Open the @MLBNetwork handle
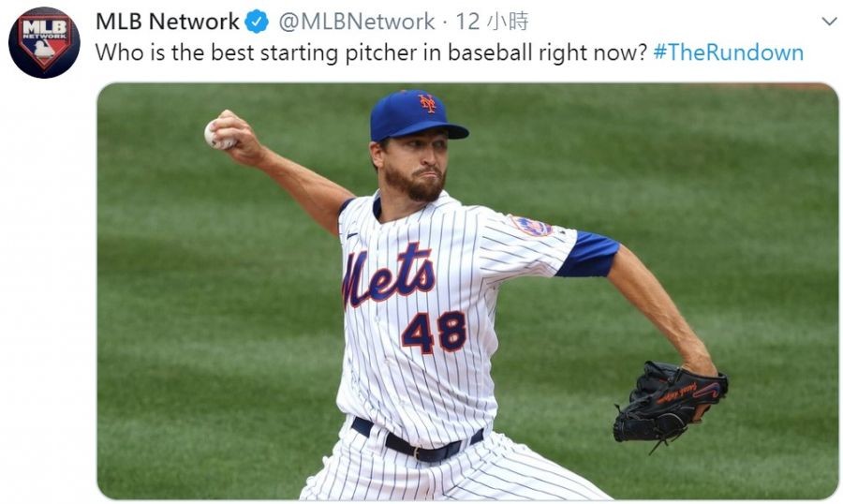 coord(357,22)
